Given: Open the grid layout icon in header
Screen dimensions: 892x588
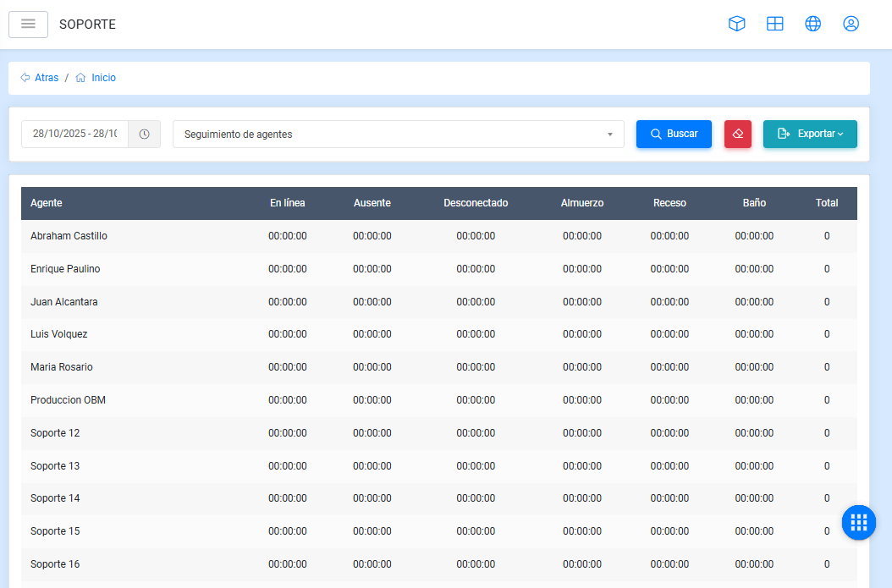Looking at the screenshot, I should 774,24.
